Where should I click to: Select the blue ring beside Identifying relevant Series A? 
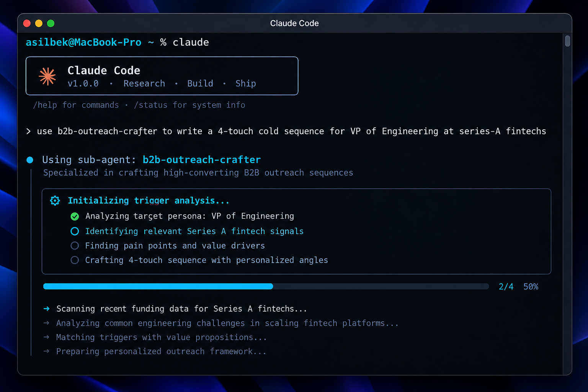click(x=75, y=231)
